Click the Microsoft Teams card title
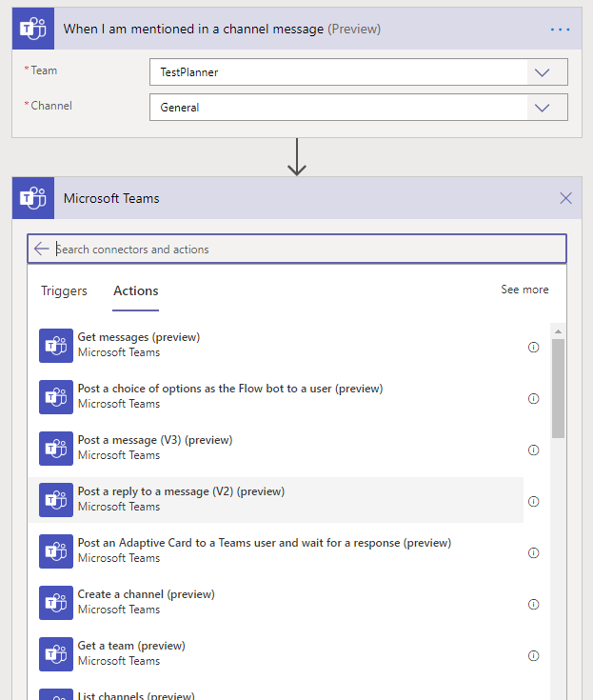593x700 pixels. (111, 198)
